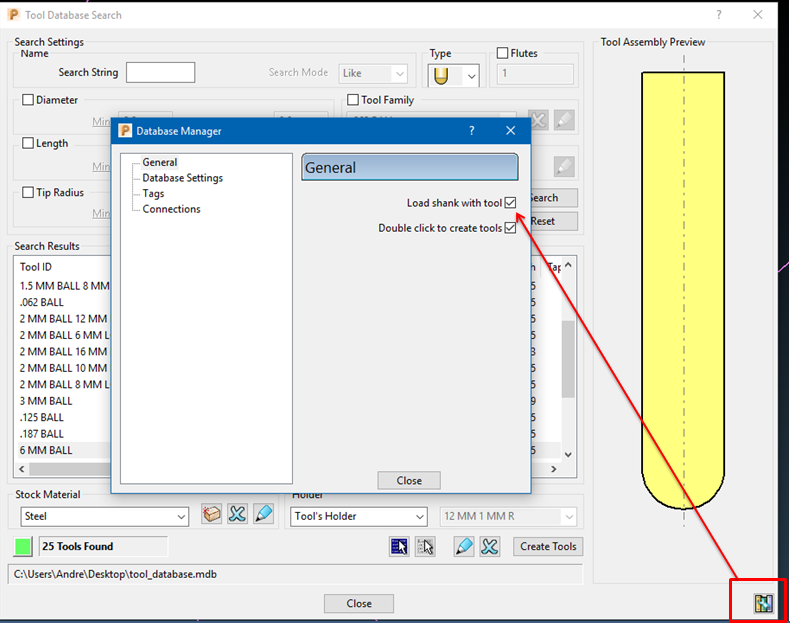The height and width of the screenshot is (623, 790).
Task: Enable the Tool Family checkbox
Action: tap(353, 100)
